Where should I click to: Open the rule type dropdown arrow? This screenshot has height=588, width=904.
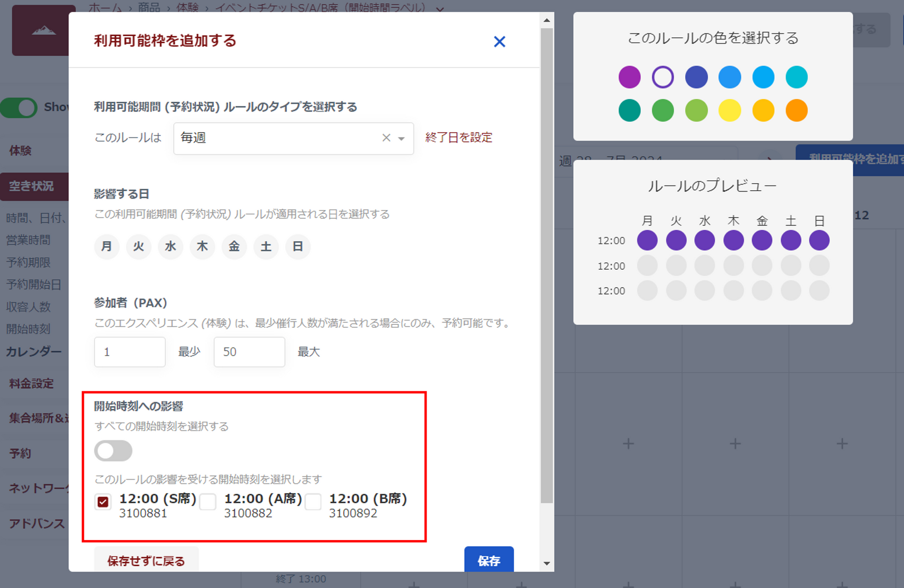click(x=402, y=138)
